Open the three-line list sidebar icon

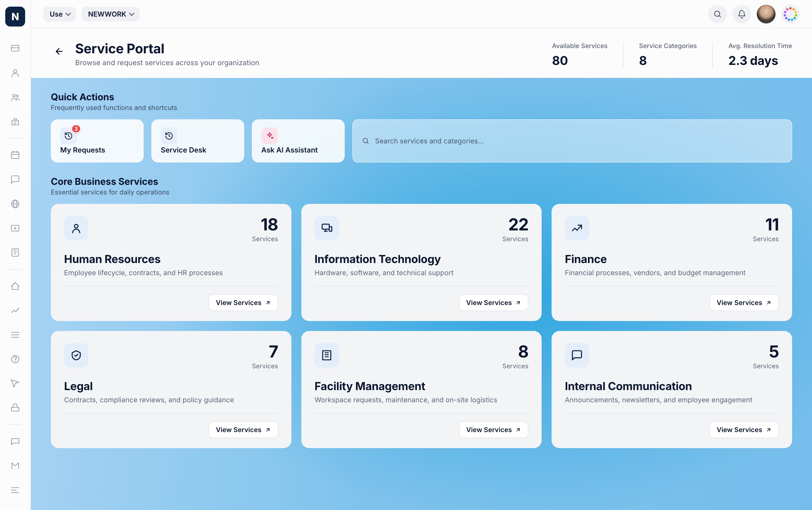(x=15, y=335)
